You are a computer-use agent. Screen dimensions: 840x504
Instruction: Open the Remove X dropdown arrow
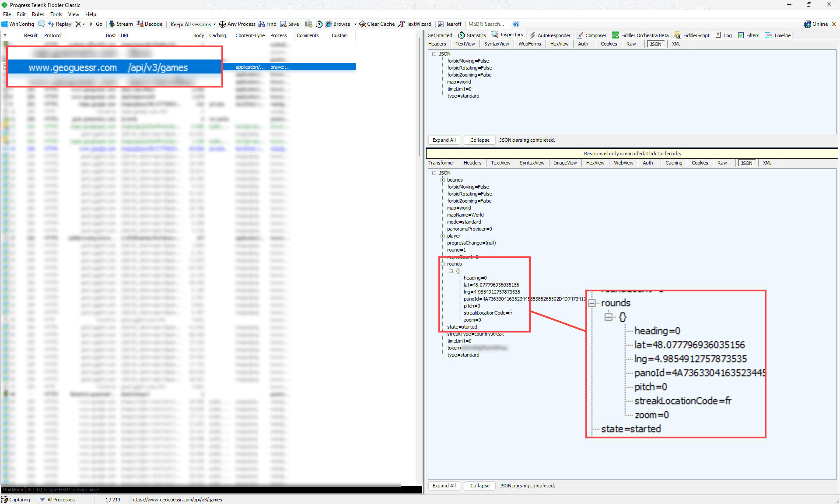pos(84,24)
